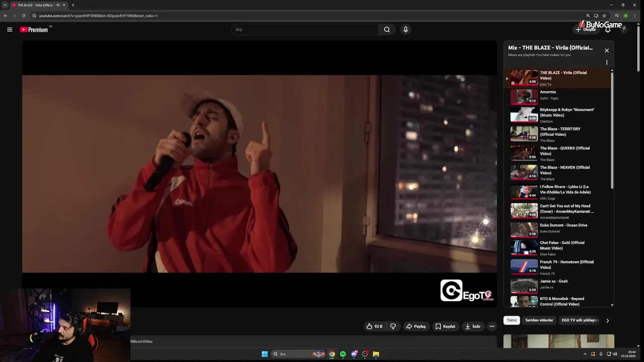Download the video with İndir button

click(x=473, y=326)
